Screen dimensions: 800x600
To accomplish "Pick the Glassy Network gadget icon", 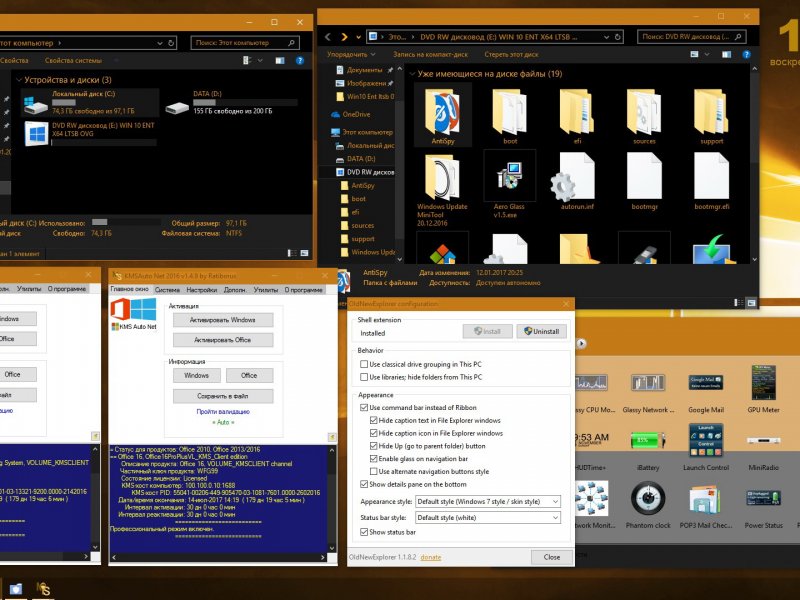I will 648,383.
